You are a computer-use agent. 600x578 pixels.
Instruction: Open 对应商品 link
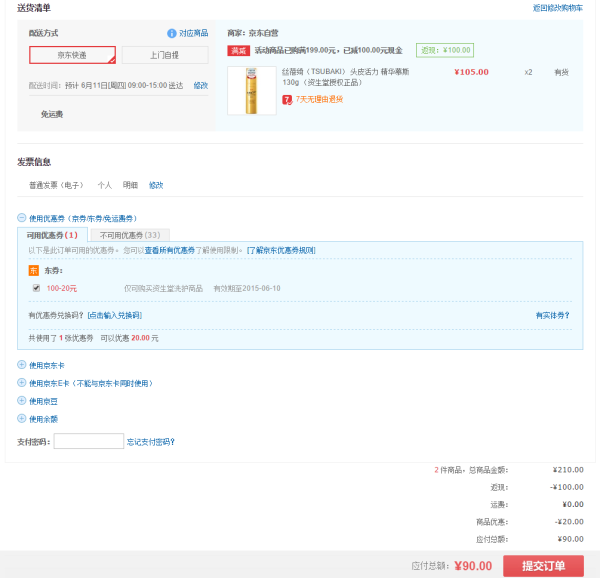click(x=194, y=33)
